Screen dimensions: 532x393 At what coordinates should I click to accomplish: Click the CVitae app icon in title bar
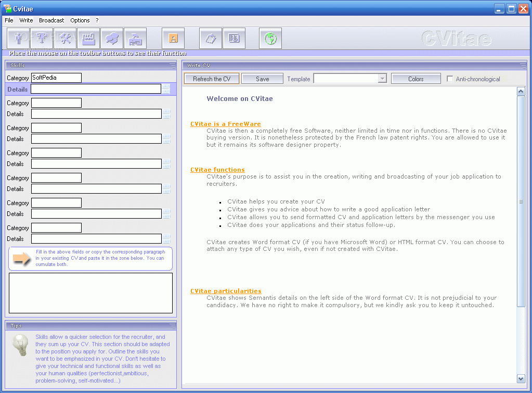[x=7, y=8]
